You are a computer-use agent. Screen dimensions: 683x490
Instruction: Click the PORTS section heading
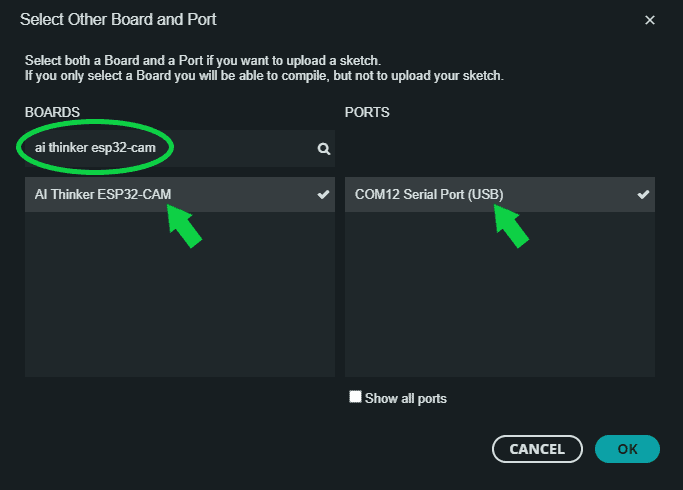click(x=367, y=112)
